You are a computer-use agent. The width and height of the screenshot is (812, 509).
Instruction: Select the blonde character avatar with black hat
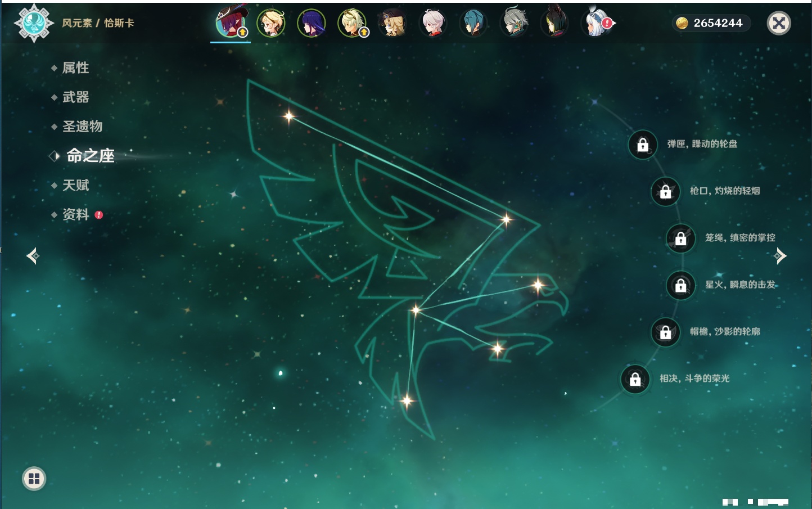[393, 23]
